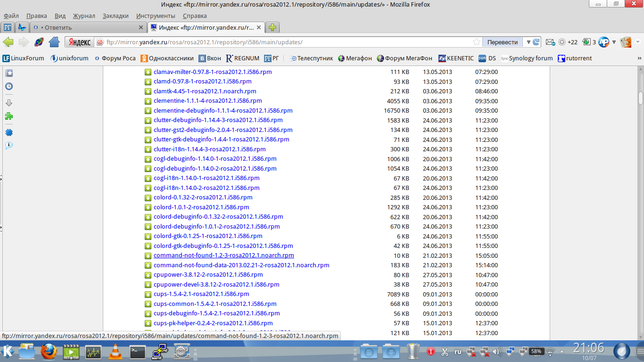Image resolution: width=644 pixels, height=362 pixels.
Task: Open downloads from the sidebar arrow icon
Action: pos(8,103)
